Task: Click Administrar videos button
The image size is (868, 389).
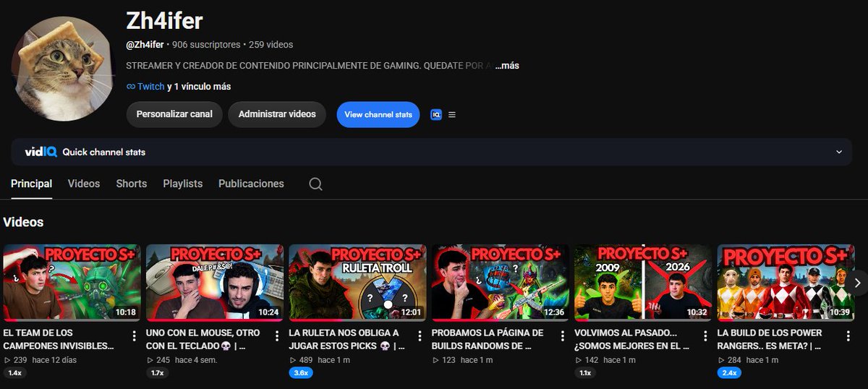Action: (277, 114)
